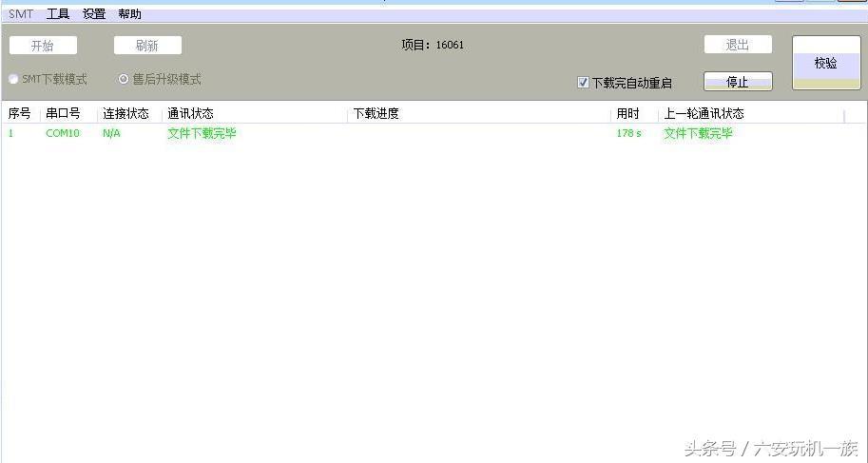Uncheck the 下载完自动重启 checkbox

584,83
